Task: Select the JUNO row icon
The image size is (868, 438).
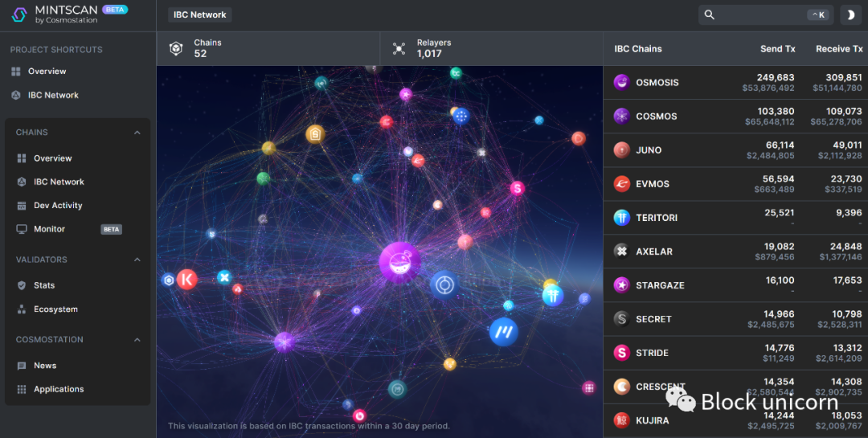Action: (x=621, y=150)
